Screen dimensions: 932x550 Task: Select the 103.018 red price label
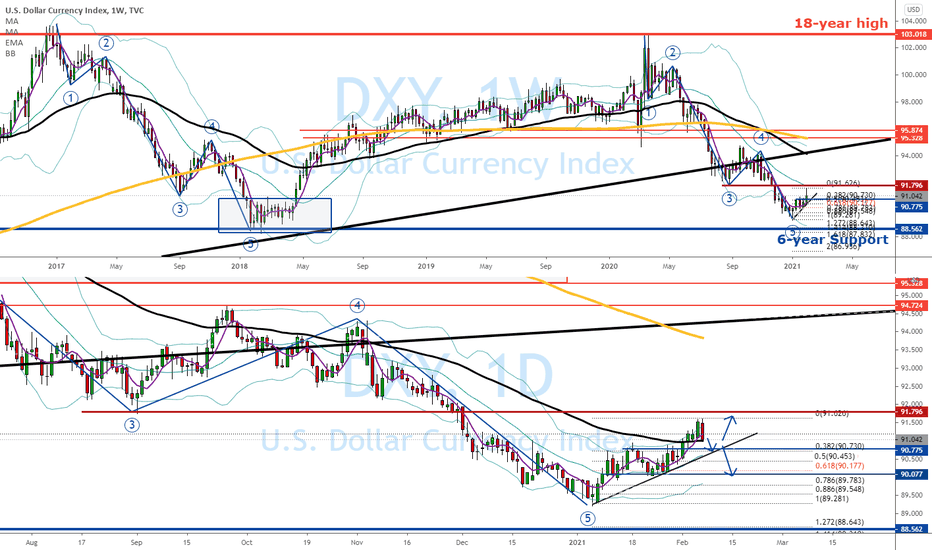pos(914,34)
